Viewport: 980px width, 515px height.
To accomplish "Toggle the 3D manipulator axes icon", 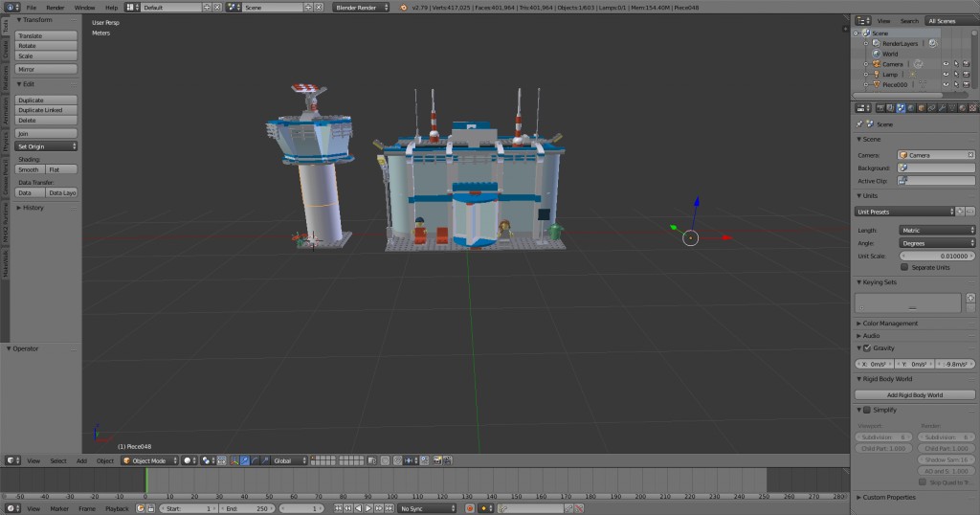I will click(x=234, y=460).
